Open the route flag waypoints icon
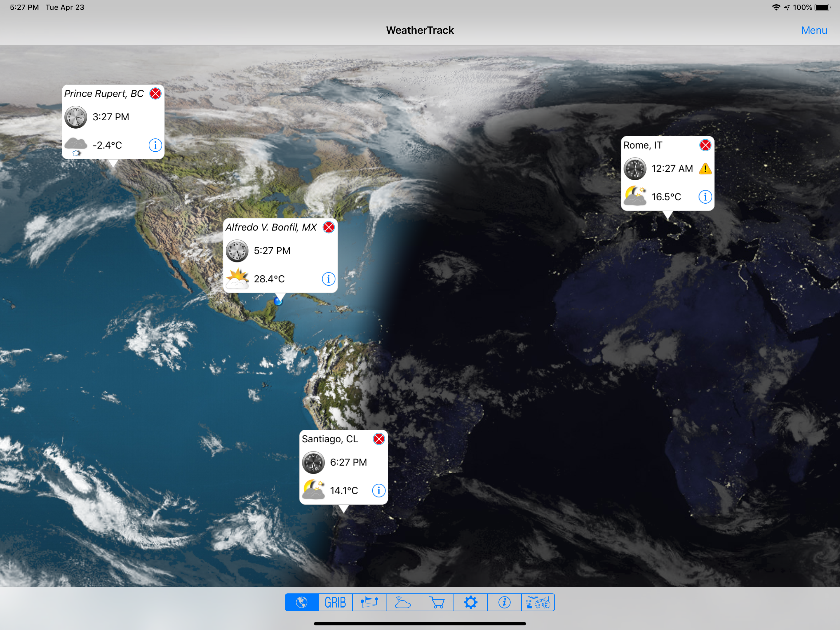This screenshot has height=630, width=840. [369, 602]
